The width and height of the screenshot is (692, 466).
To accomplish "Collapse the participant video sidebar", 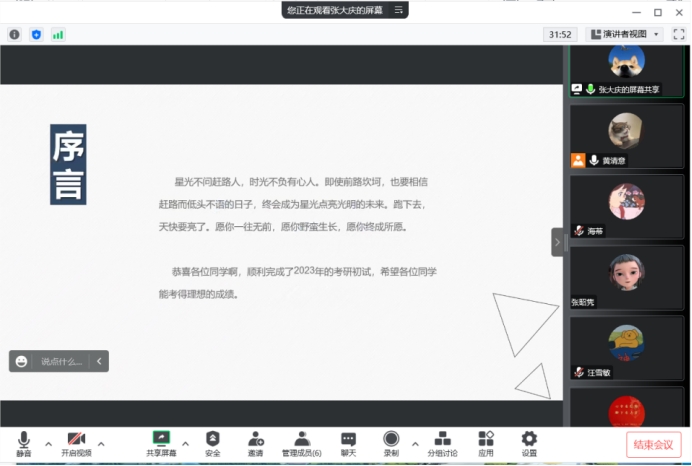I will pyautogui.click(x=557, y=241).
